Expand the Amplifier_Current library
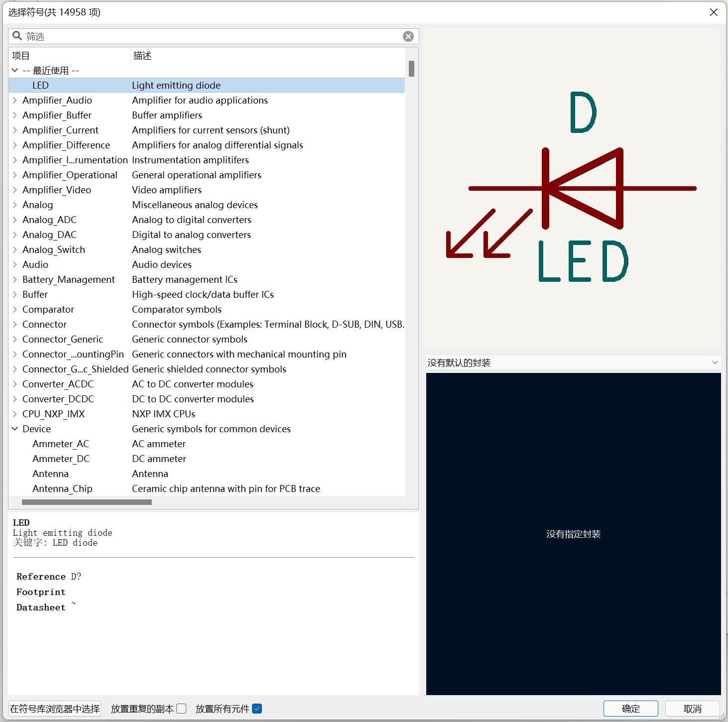The image size is (728, 722). click(x=15, y=130)
